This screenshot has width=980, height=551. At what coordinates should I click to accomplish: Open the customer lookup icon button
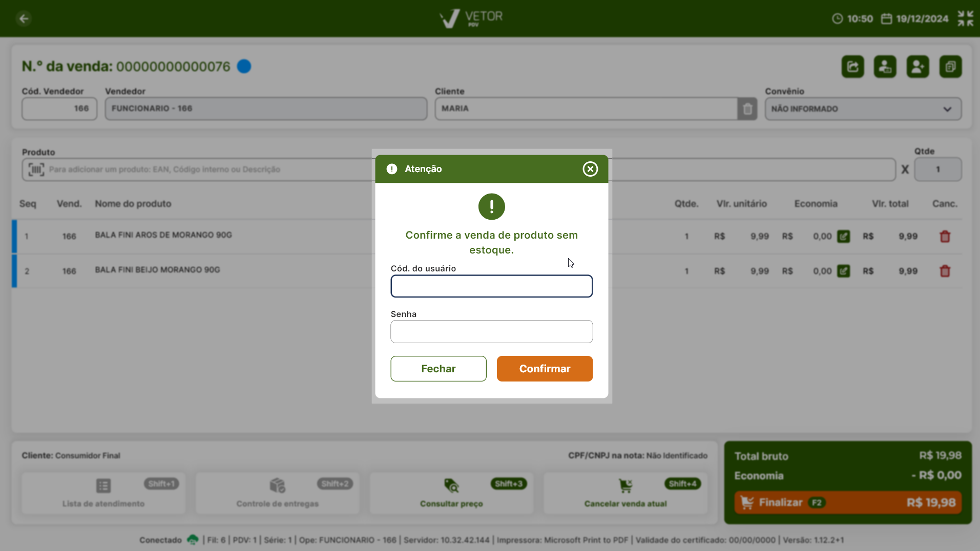coord(885,67)
